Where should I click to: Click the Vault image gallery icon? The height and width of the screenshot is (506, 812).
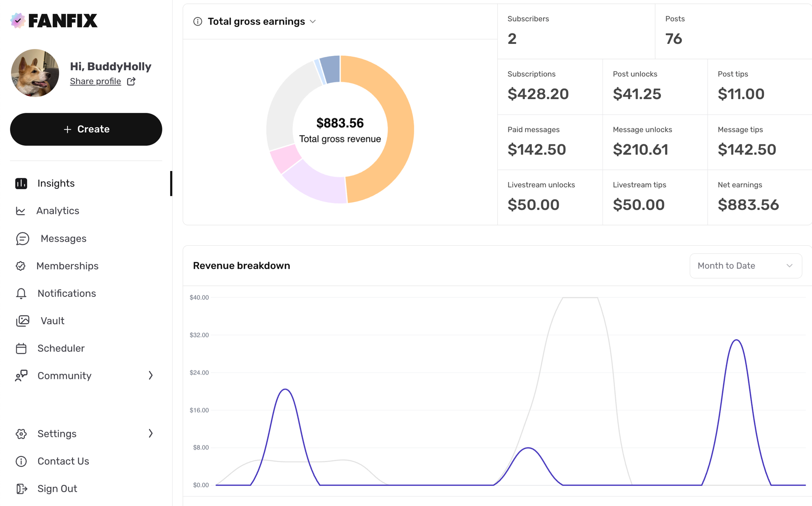(23, 321)
